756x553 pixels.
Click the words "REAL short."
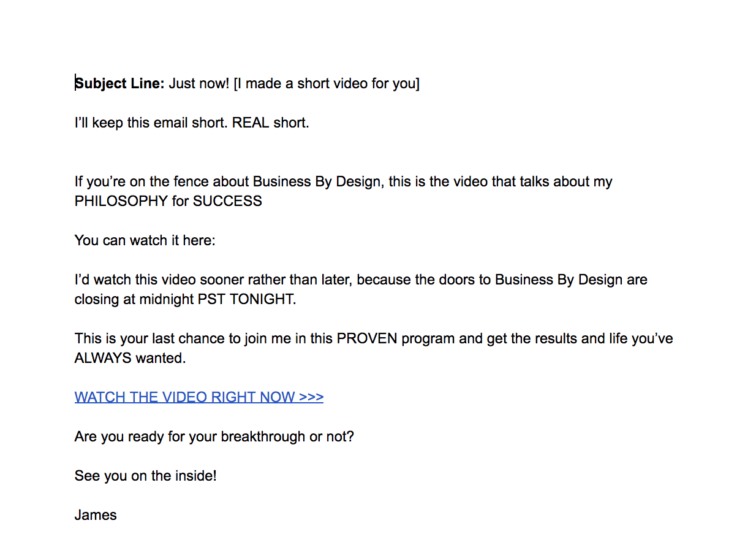270,123
